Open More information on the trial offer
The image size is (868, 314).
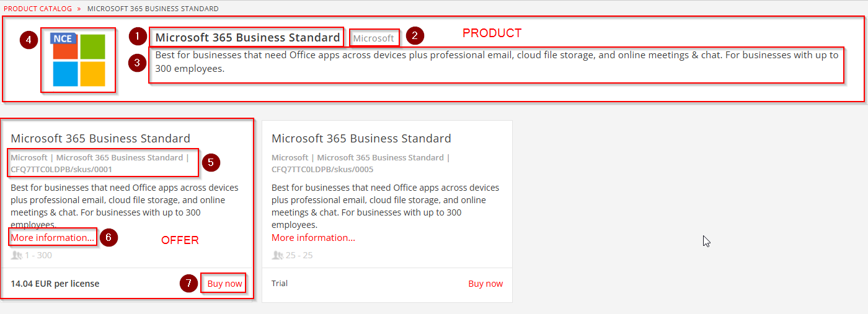pyautogui.click(x=313, y=238)
